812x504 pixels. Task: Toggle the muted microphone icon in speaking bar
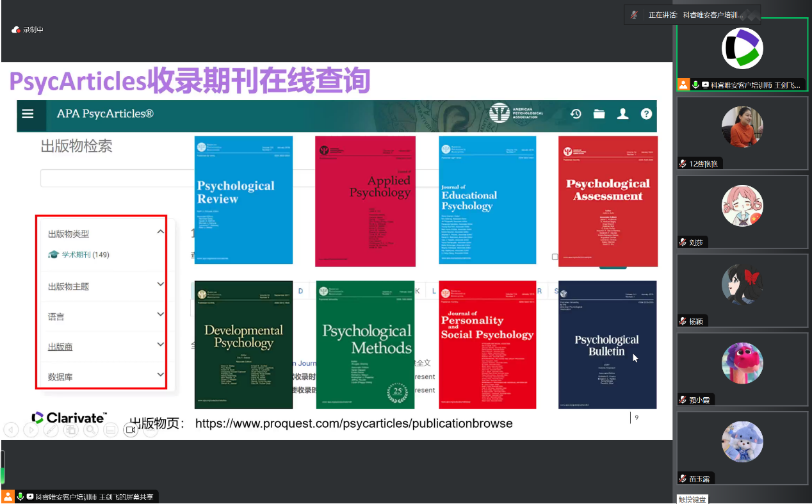click(x=634, y=15)
